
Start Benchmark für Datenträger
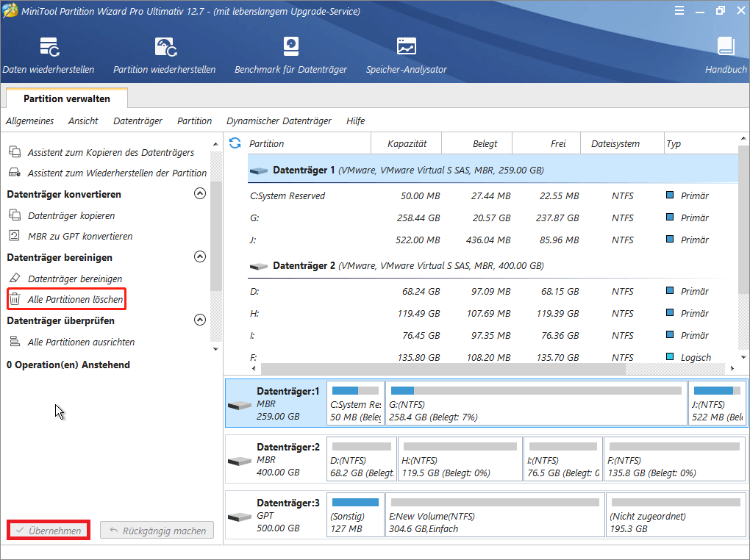[x=291, y=55]
